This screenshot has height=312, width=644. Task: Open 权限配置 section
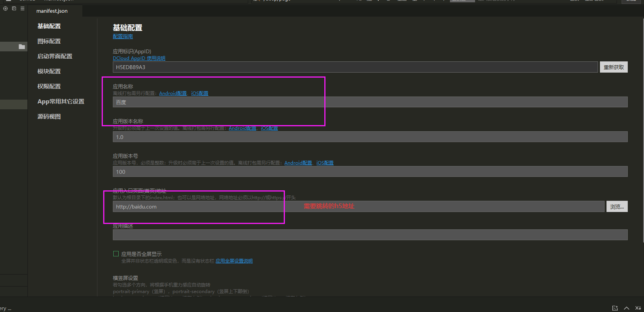click(x=49, y=86)
